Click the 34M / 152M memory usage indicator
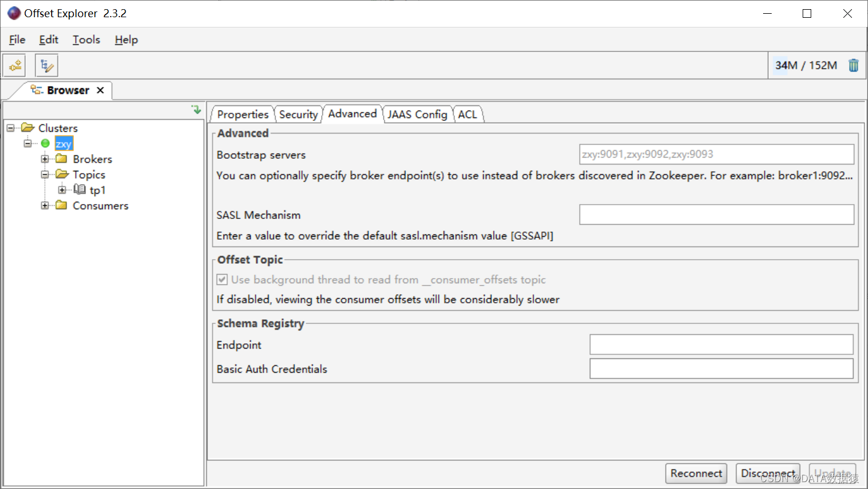The image size is (868, 489). 806,65
